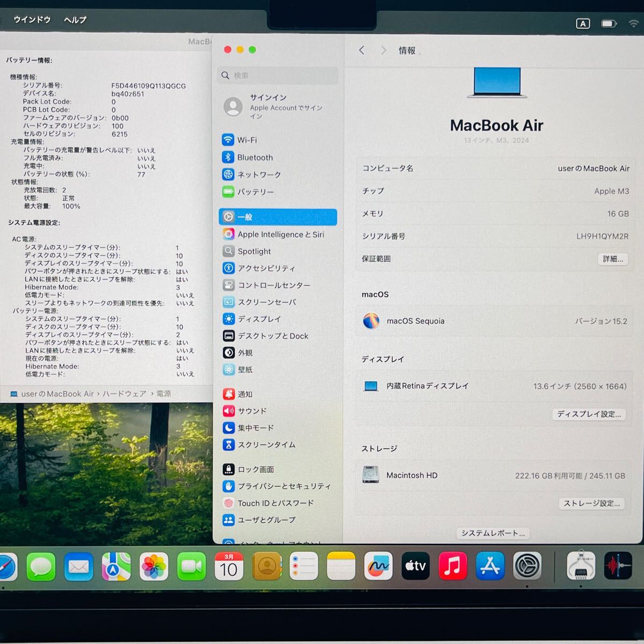Launch Apple TV from the Dock
Viewport: 644px width, 644px height.
(416, 566)
